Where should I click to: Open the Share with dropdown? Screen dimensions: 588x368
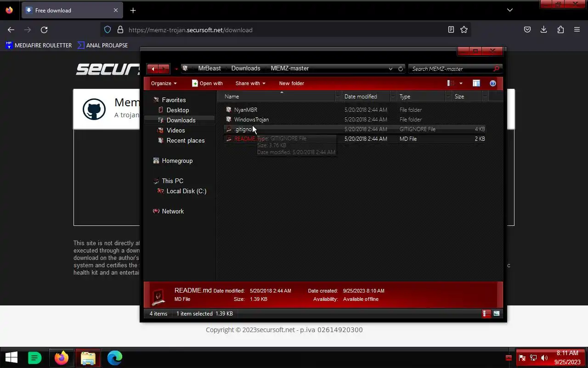point(250,83)
